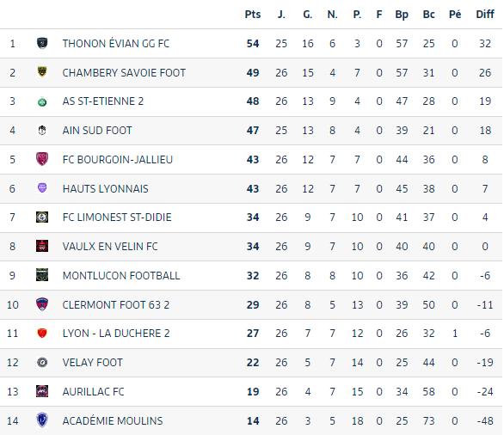Open the AIN SUD FOOT team link
The width and height of the screenshot is (504, 435).
click(x=97, y=131)
